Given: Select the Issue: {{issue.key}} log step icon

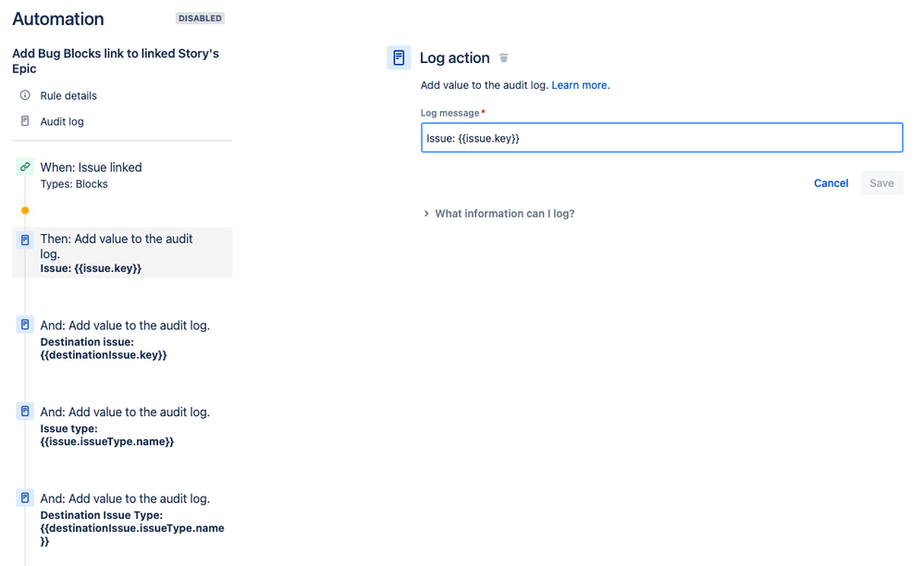Looking at the screenshot, I should tap(25, 240).
